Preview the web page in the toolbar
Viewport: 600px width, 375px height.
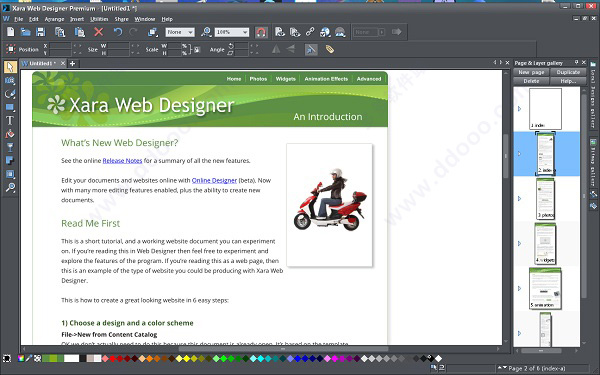click(280, 32)
